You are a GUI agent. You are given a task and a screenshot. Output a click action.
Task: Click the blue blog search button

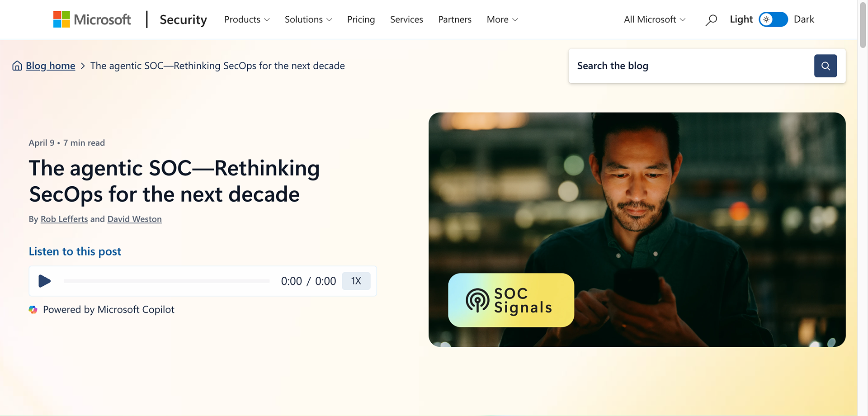[826, 66]
